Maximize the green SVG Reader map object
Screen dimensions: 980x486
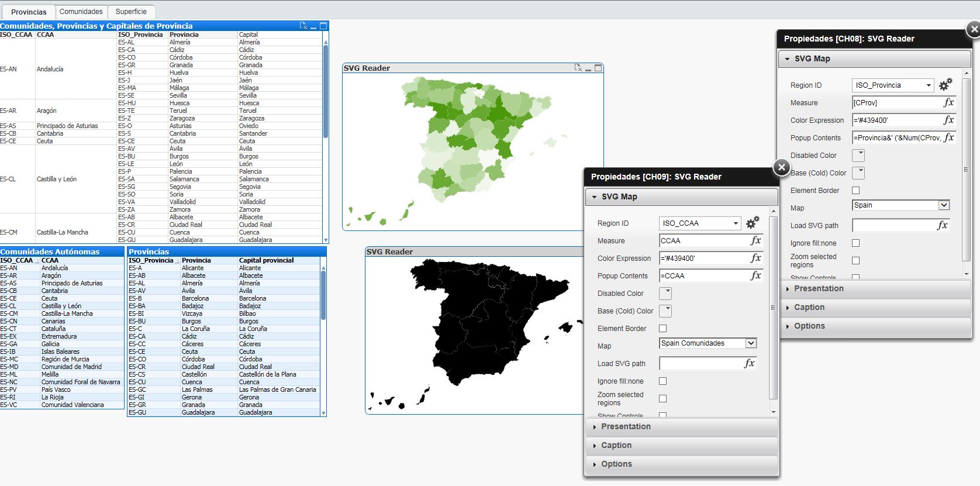click(x=598, y=68)
